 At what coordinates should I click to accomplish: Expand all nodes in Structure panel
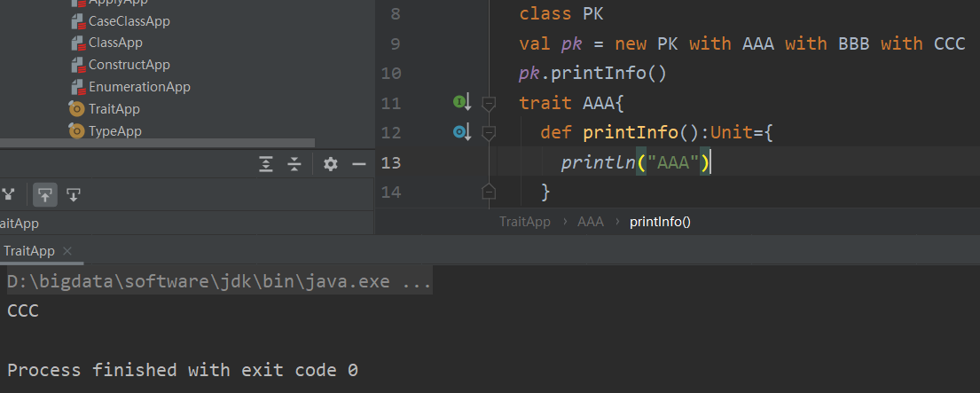[266, 164]
